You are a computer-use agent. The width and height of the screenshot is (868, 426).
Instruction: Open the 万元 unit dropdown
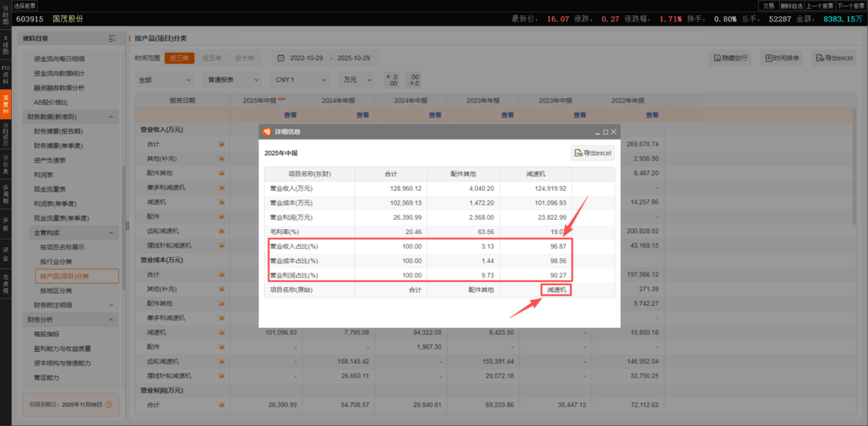tap(356, 80)
